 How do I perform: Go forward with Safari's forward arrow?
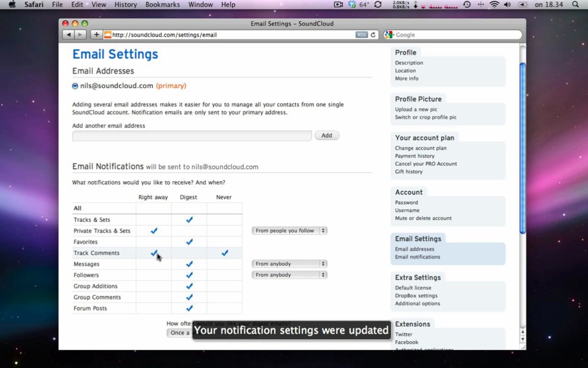pos(80,35)
